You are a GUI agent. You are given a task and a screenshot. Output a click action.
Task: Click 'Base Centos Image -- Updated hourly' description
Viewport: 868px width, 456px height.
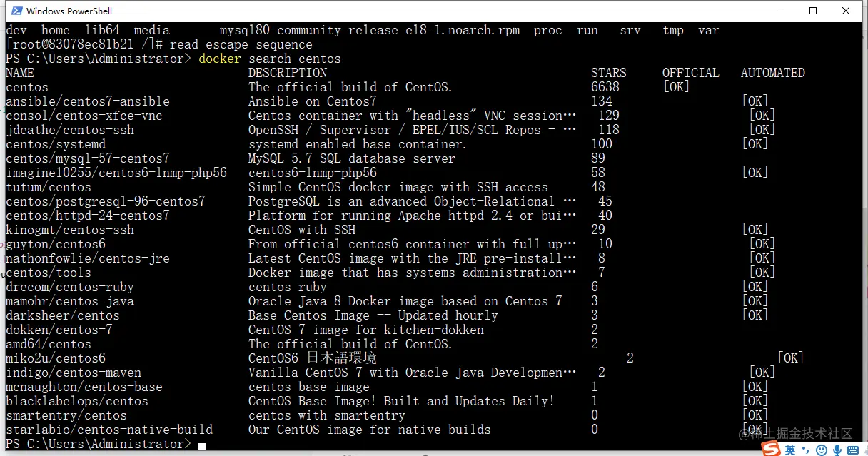373,315
